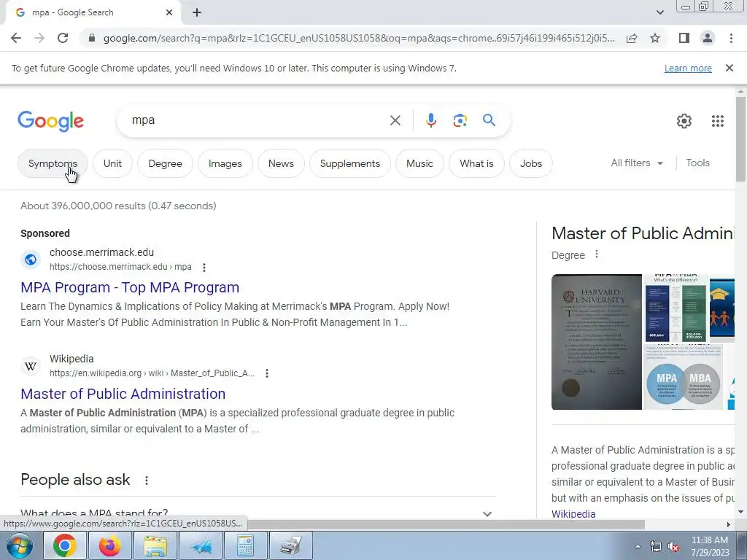Open the Chrome profile avatar
Viewport: 747px width, 560px height.
point(708,38)
